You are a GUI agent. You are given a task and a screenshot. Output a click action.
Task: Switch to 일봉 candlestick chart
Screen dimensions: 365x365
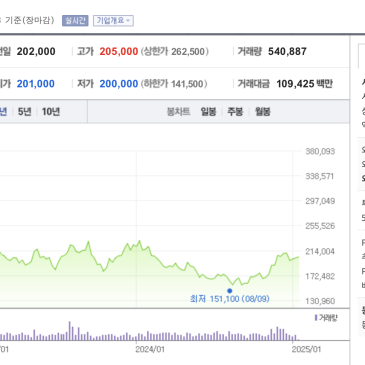pos(208,112)
